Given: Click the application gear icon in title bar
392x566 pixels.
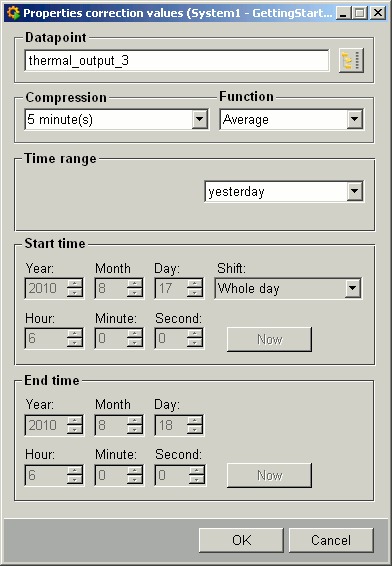Looking at the screenshot, I should pos(13,13).
